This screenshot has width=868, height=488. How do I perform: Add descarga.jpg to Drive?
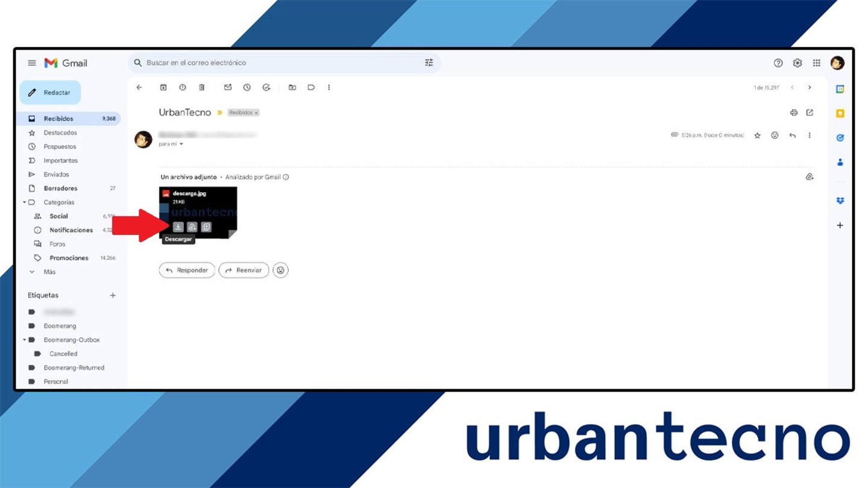(192, 227)
